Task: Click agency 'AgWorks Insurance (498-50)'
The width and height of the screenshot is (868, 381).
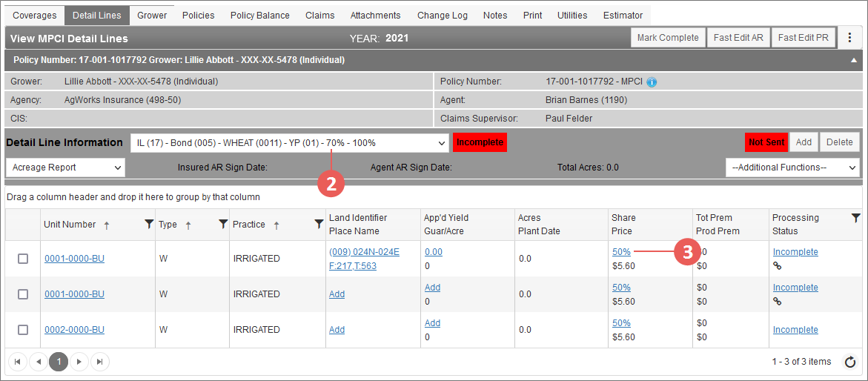Action: tap(122, 100)
